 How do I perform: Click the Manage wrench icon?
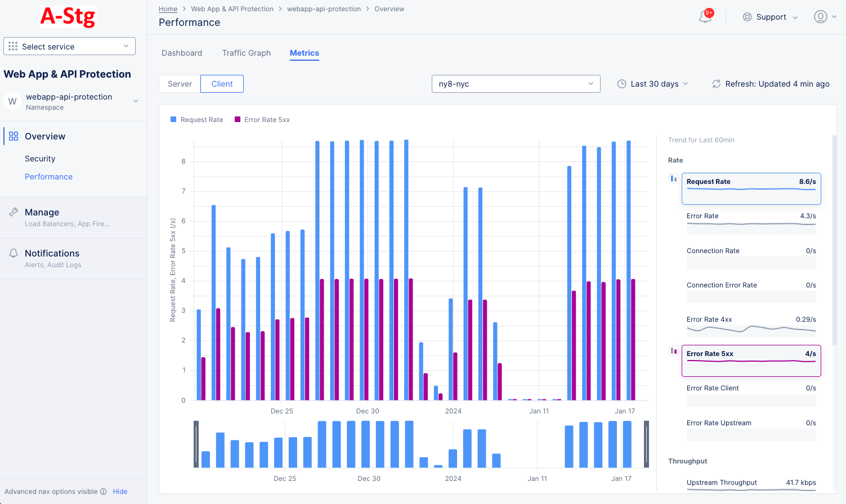point(12,211)
